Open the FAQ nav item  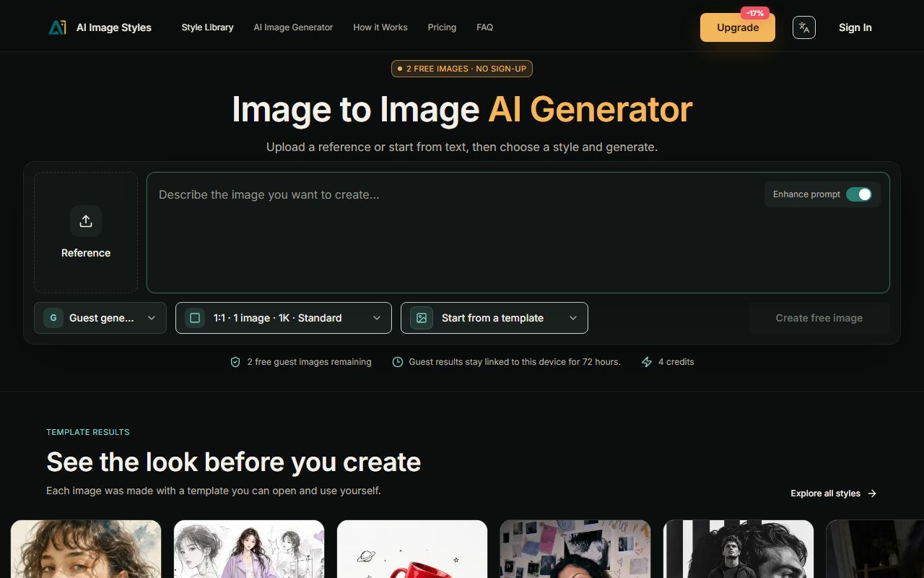pos(485,27)
